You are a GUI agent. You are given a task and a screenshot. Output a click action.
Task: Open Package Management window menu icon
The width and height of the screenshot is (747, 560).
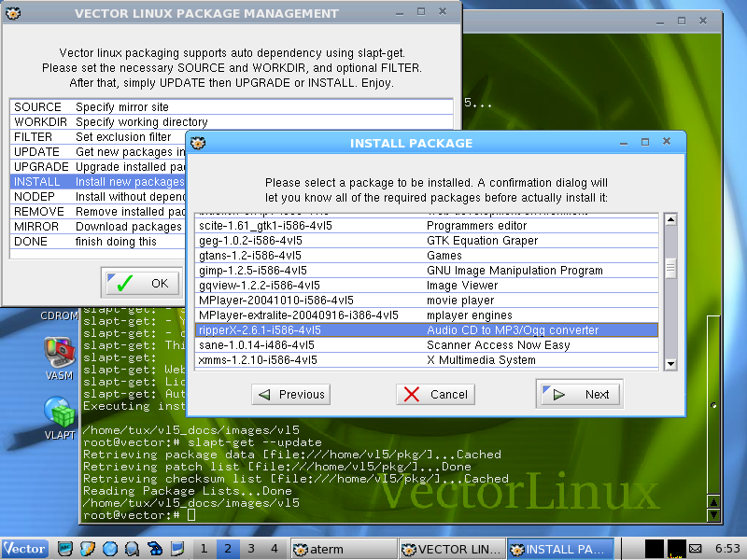[x=13, y=13]
